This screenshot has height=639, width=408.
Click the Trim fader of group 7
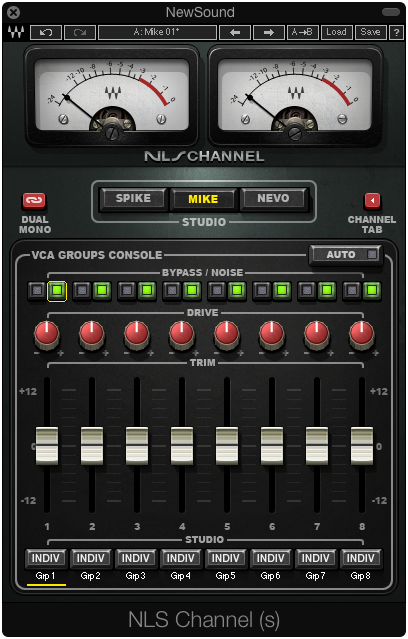point(317,446)
